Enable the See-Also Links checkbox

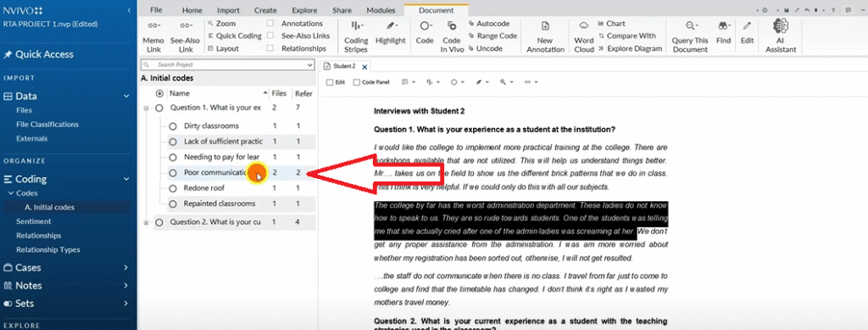pyautogui.click(x=270, y=36)
